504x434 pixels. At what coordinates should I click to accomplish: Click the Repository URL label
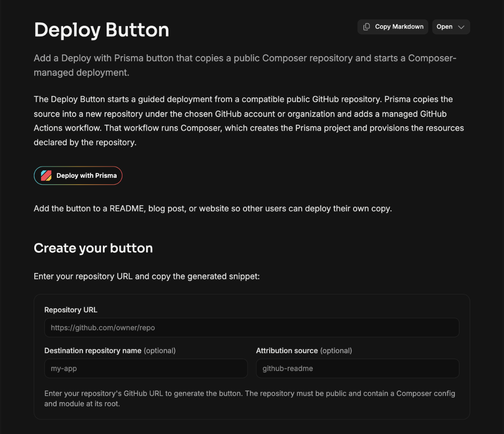71,310
